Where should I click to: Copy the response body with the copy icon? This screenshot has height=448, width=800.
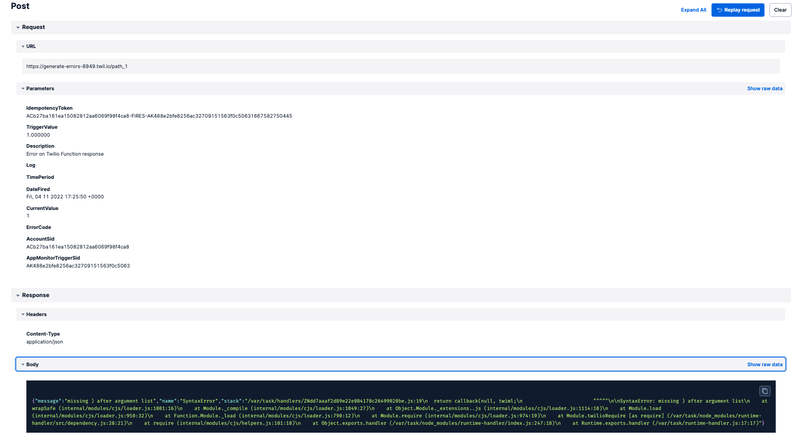[764, 391]
